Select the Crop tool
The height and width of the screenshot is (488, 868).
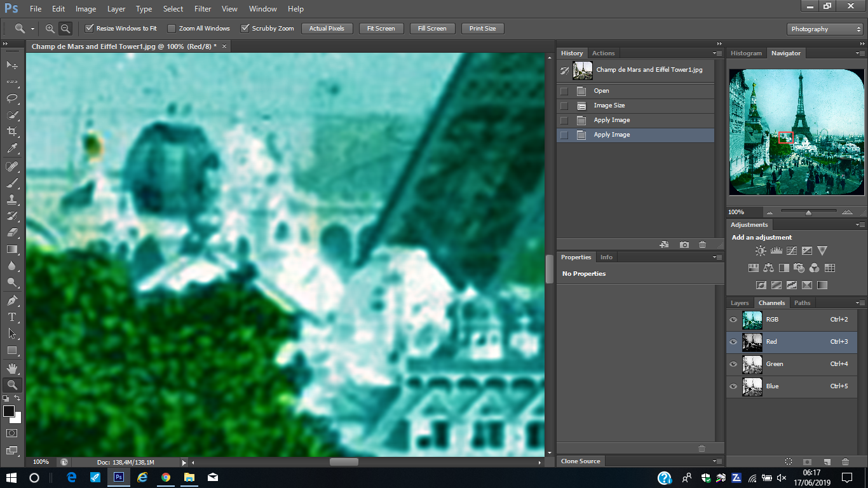[x=12, y=132]
